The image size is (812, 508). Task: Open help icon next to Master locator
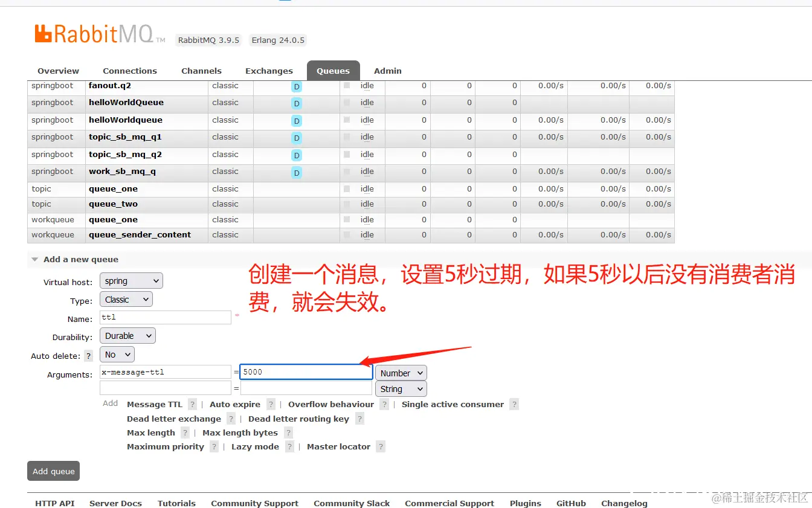[381, 446]
